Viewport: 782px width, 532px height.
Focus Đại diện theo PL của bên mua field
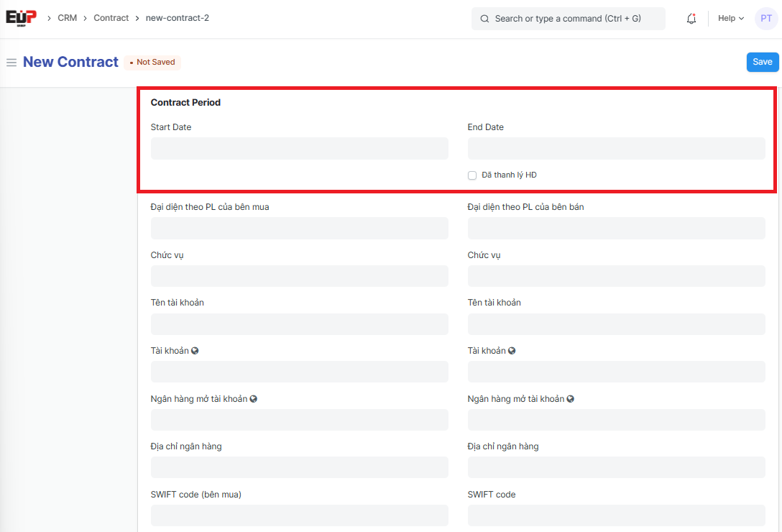(x=299, y=229)
